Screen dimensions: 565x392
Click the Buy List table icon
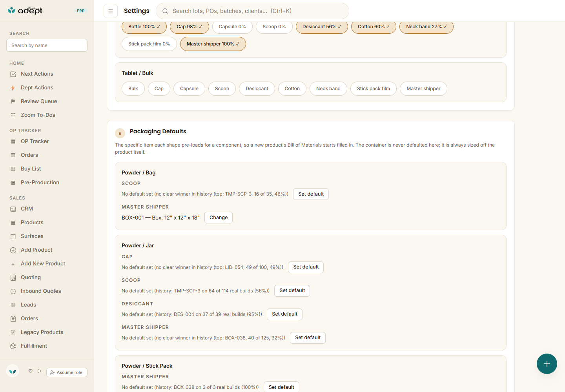(x=13, y=169)
